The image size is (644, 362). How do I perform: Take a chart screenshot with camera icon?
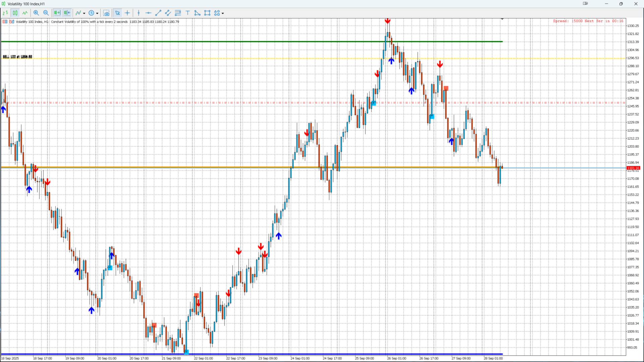pyautogui.click(x=106, y=13)
